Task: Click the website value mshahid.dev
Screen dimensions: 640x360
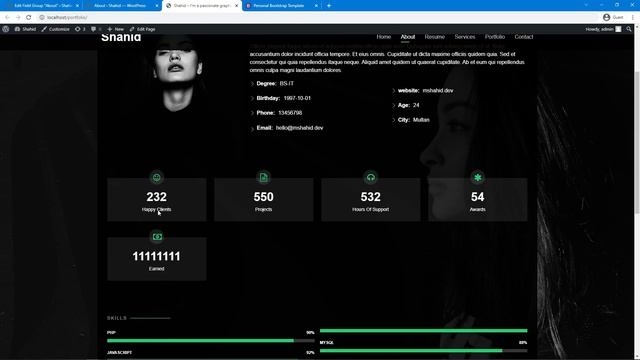Action: (x=438, y=91)
